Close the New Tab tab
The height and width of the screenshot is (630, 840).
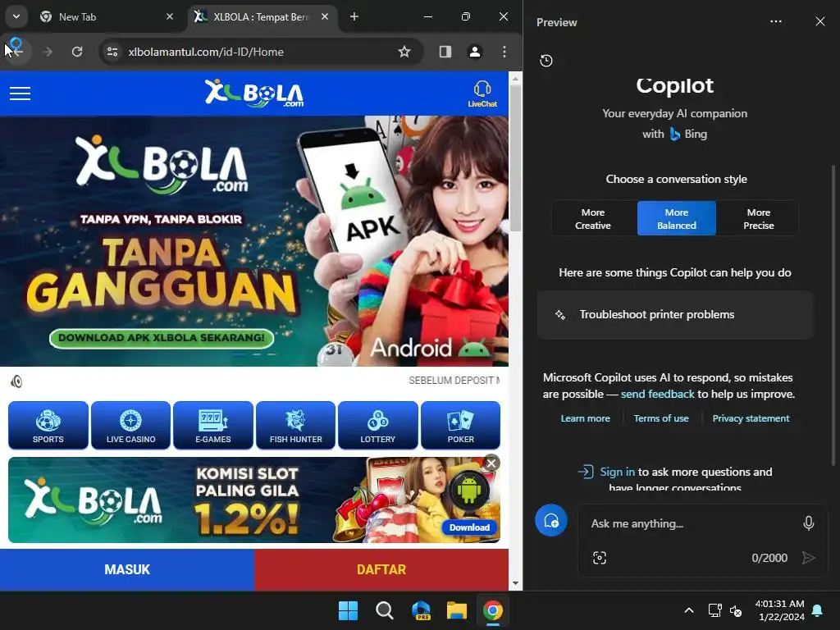[170, 16]
